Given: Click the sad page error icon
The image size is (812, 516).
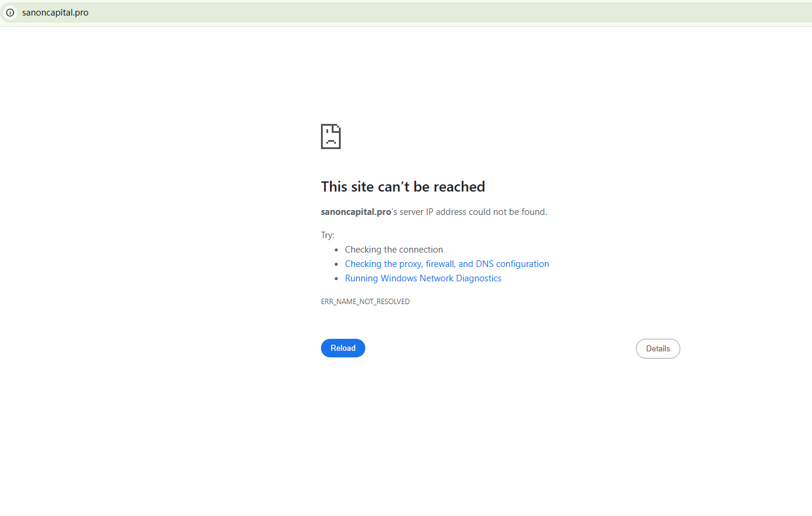Looking at the screenshot, I should [x=331, y=136].
